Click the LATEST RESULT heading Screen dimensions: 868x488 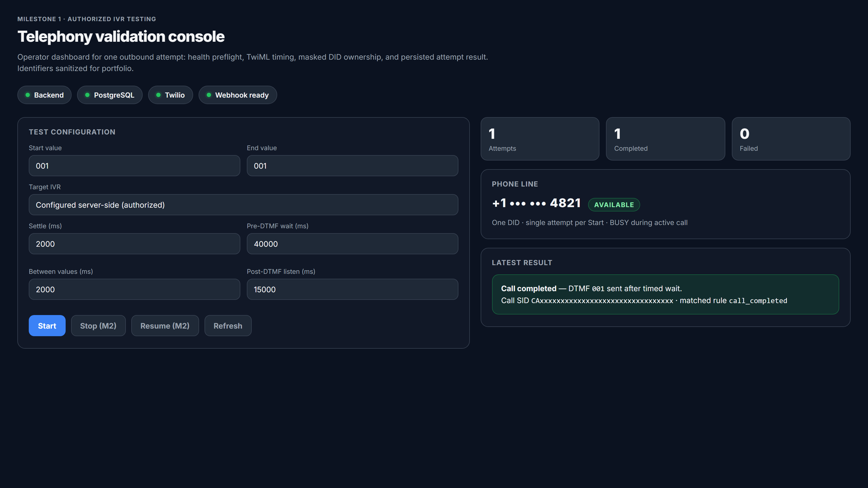point(522,263)
